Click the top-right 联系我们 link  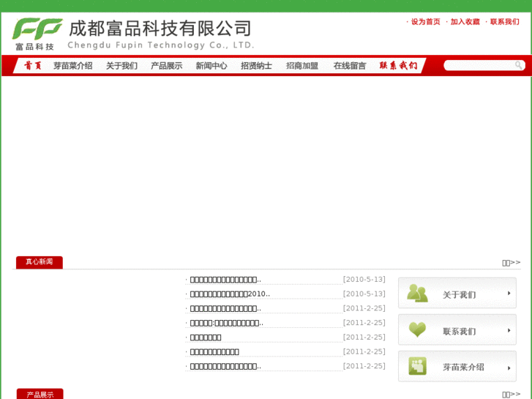click(505, 22)
